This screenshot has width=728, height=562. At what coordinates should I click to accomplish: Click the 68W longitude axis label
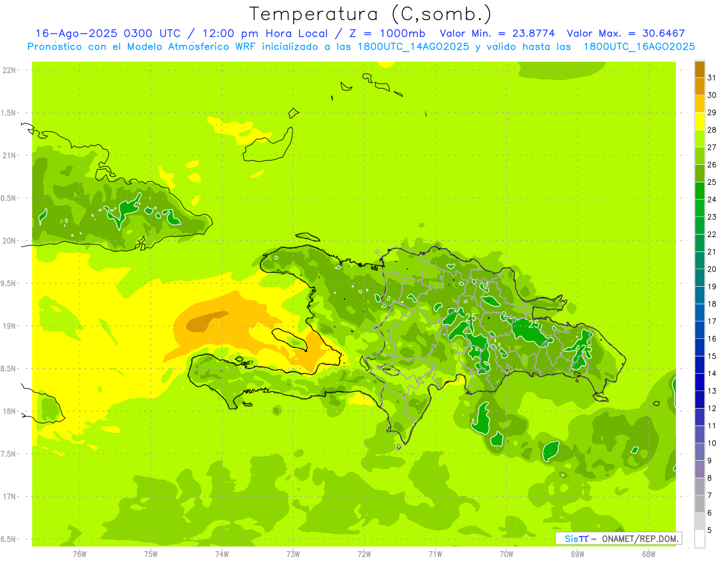pos(649,554)
